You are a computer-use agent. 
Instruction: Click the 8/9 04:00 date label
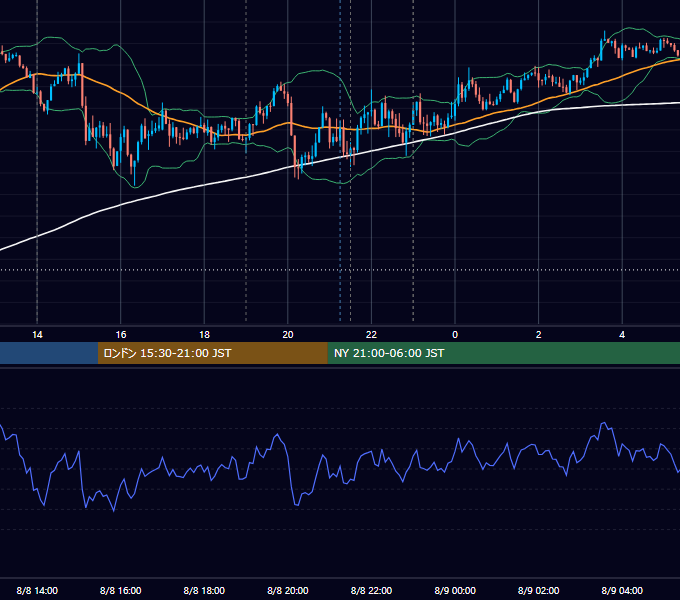(622, 590)
